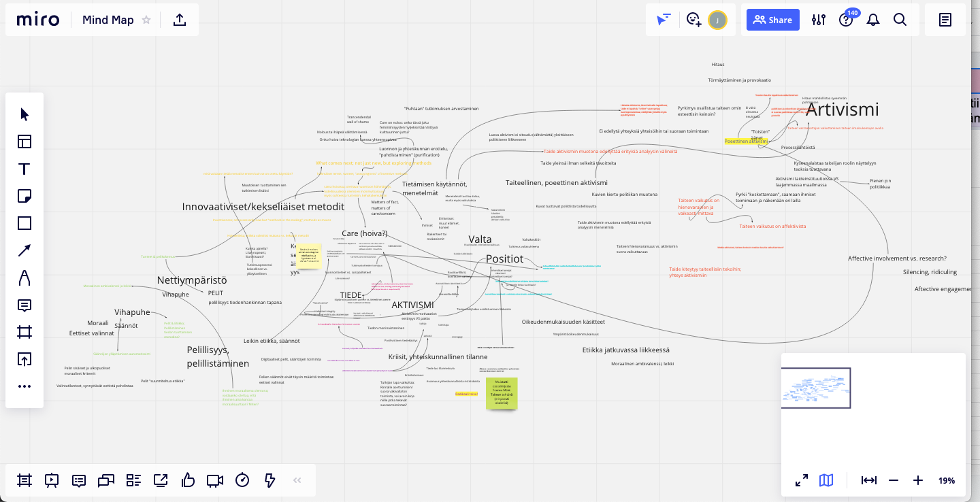
Task: Toggle the minimap view icon
Action: (826, 480)
